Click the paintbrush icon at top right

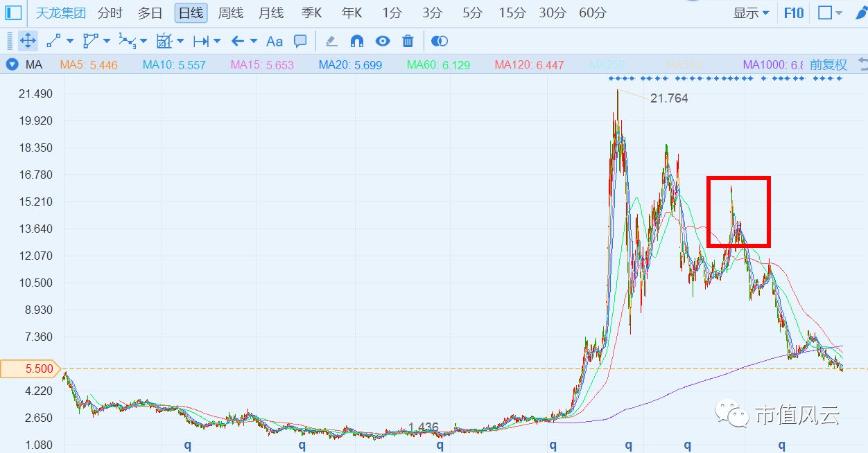(x=860, y=12)
